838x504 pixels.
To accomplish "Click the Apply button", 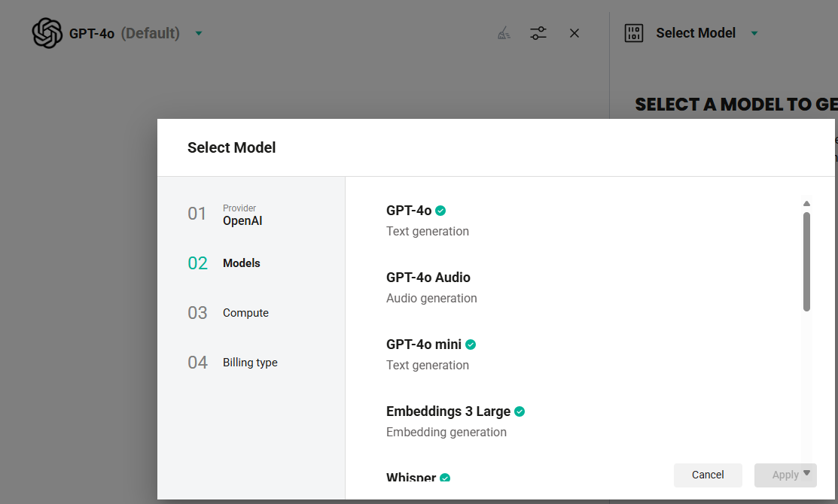I will (x=785, y=475).
